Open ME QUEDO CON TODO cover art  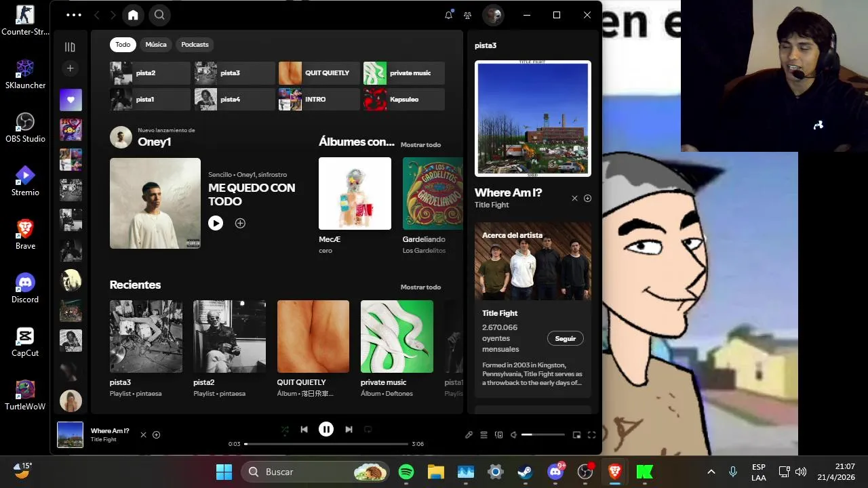tap(155, 203)
